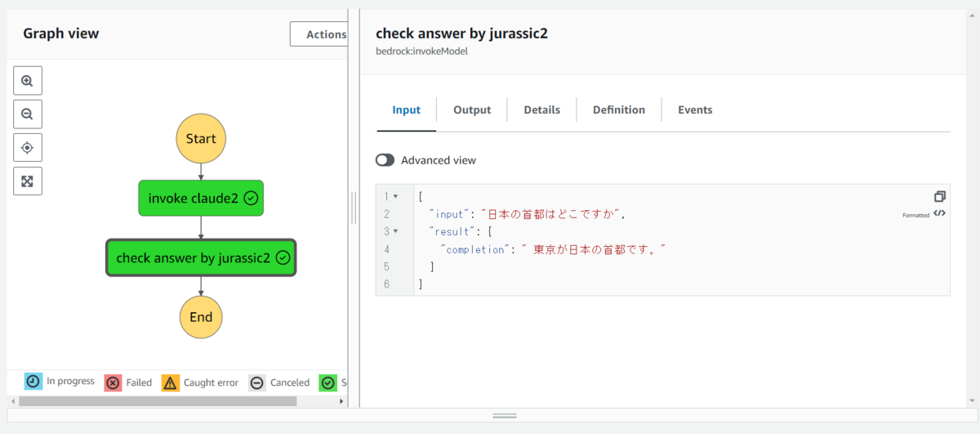Click the 日本の首都はどこですか value
The width and height of the screenshot is (980, 434).
(x=553, y=214)
